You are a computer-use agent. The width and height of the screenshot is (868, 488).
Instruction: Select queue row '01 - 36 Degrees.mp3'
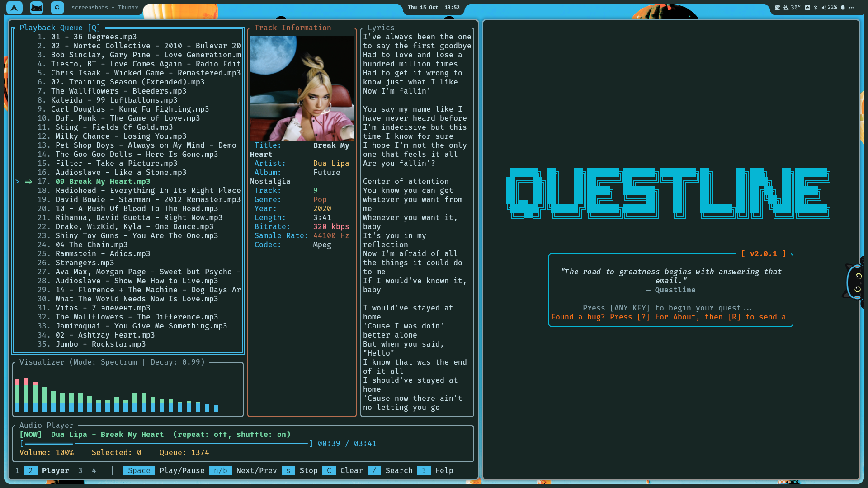coord(129,37)
